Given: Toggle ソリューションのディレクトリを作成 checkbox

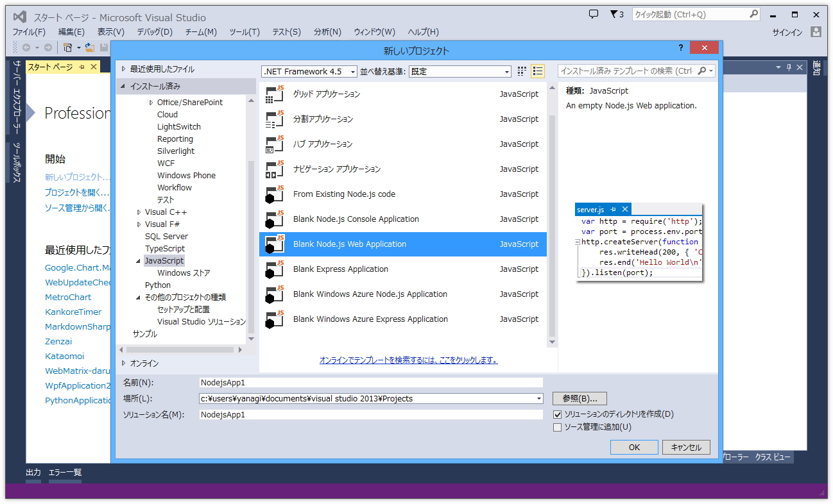Looking at the screenshot, I should [557, 415].
